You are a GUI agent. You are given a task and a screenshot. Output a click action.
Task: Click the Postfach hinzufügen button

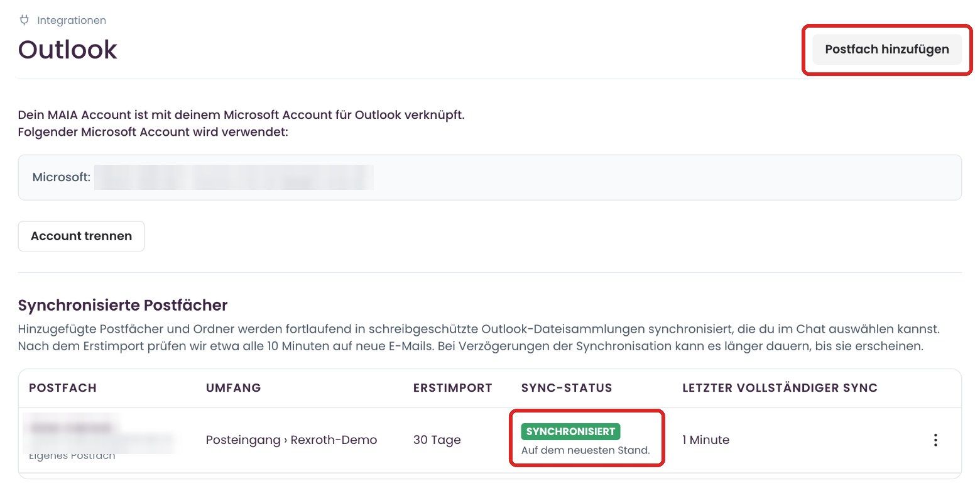point(887,49)
